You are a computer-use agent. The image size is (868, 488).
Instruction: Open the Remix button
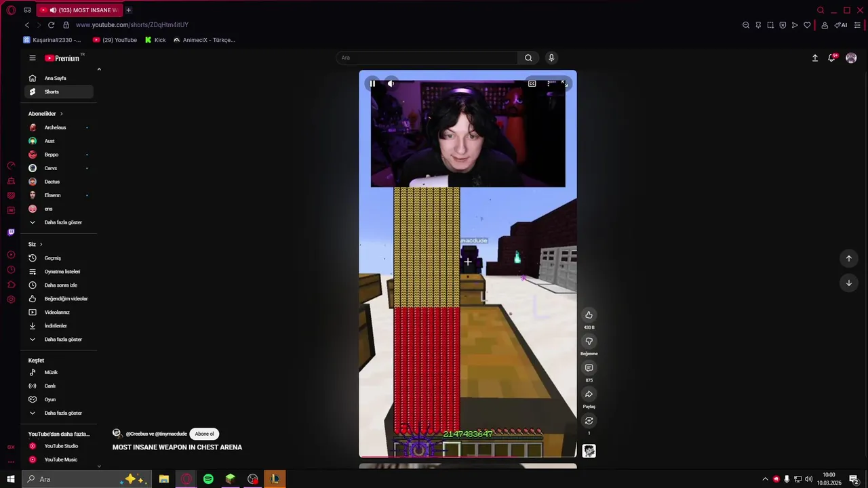click(x=589, y=421)
